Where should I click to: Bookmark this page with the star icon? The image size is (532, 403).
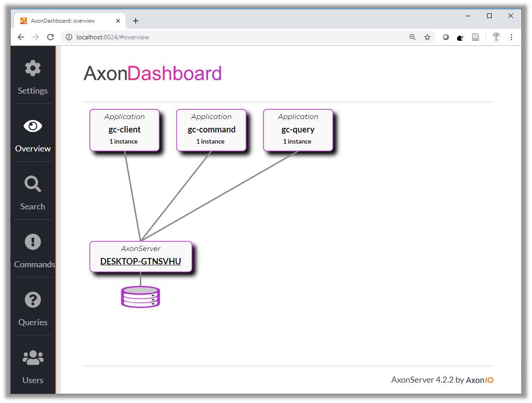pos(426,37)
